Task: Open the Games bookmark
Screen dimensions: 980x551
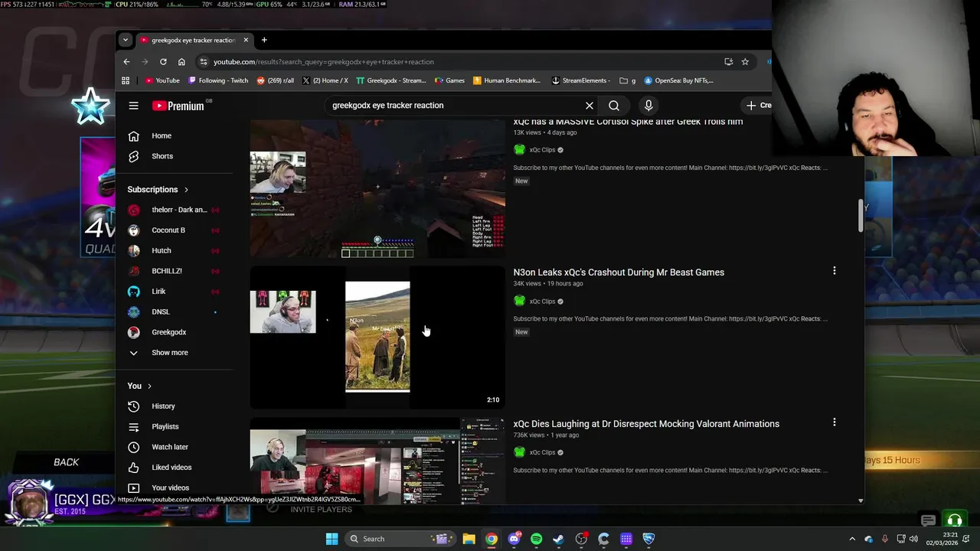Action: tap(449, 80)
